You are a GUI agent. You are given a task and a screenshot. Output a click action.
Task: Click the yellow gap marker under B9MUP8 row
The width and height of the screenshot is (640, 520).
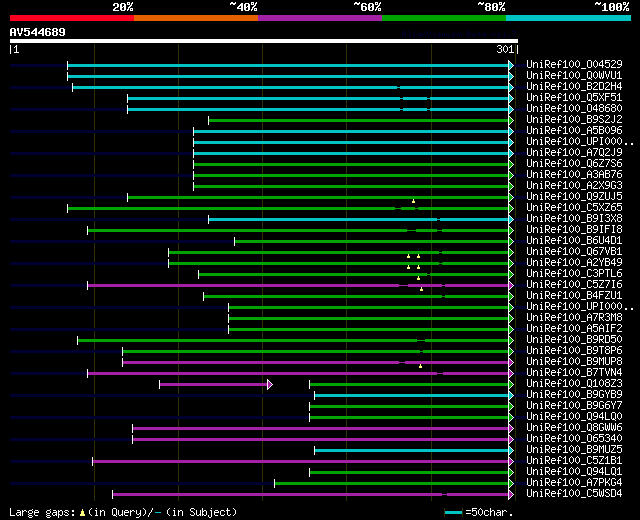click(420, 366)
